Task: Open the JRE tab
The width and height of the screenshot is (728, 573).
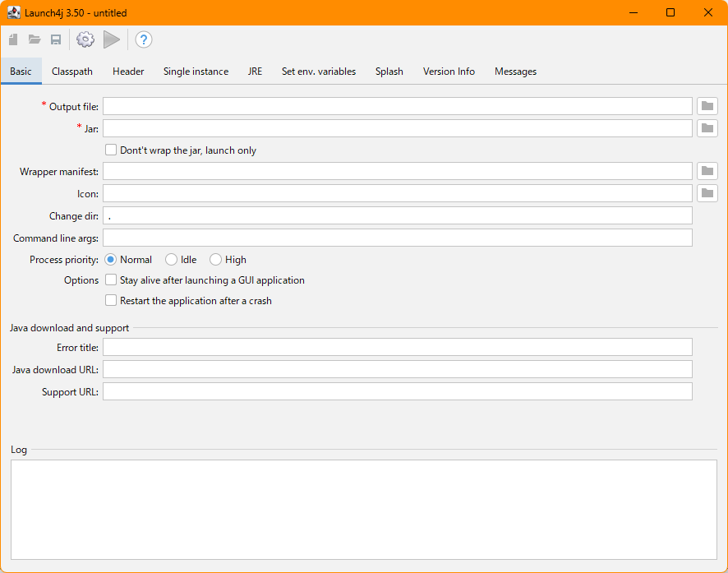Action: (x=255, y=71)
